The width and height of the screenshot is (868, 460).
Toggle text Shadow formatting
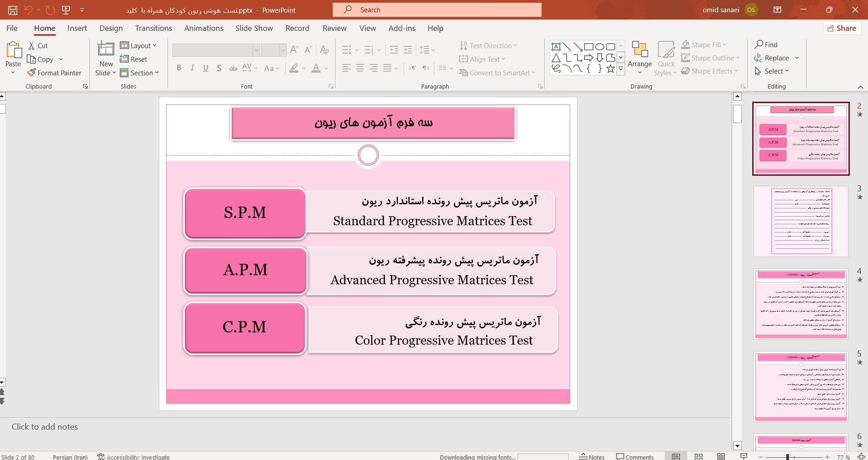[x=219, y=68]
